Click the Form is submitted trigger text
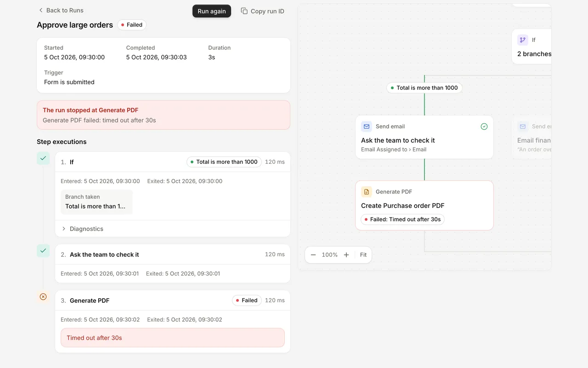The image size is (588, 368). click(69, 82)
